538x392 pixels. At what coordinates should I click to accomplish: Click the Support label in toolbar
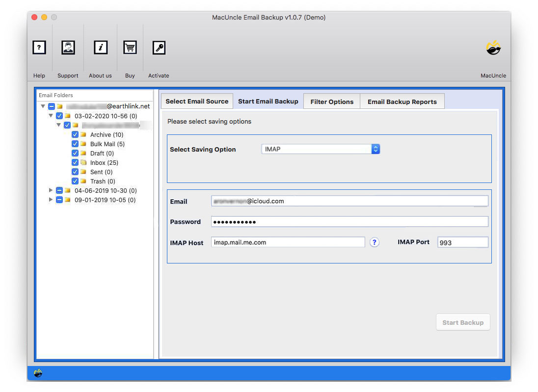click(68, 76)
